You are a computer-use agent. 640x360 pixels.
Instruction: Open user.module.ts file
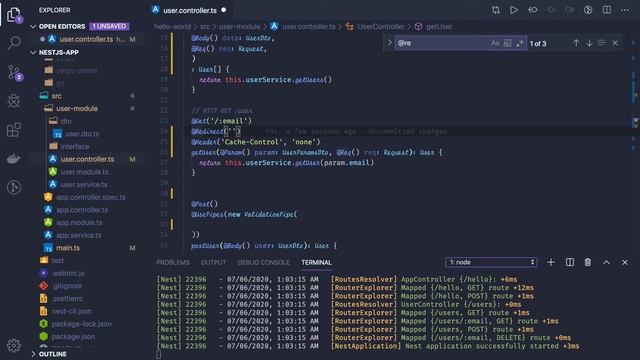84,172
